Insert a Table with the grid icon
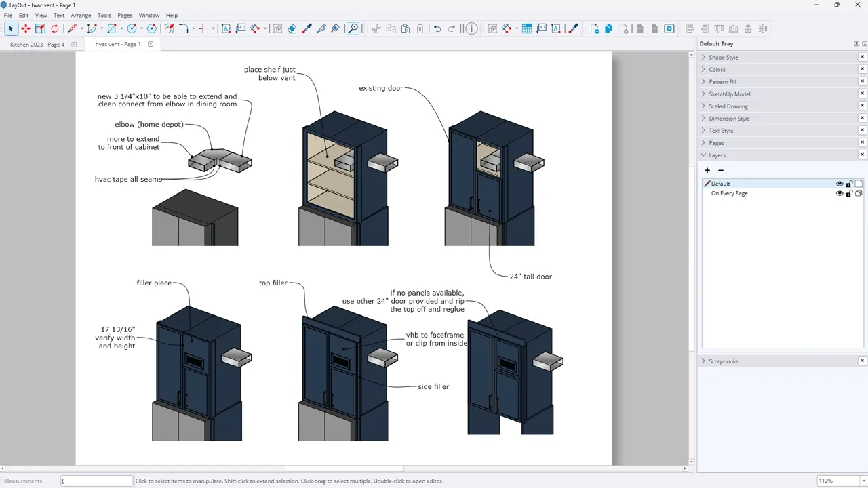868x488 pixels. (x=527, y=28)
